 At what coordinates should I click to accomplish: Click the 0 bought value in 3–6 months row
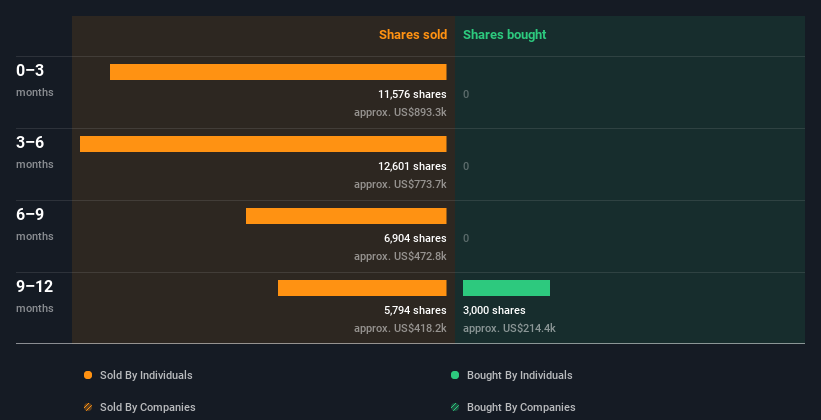(466, 166)
